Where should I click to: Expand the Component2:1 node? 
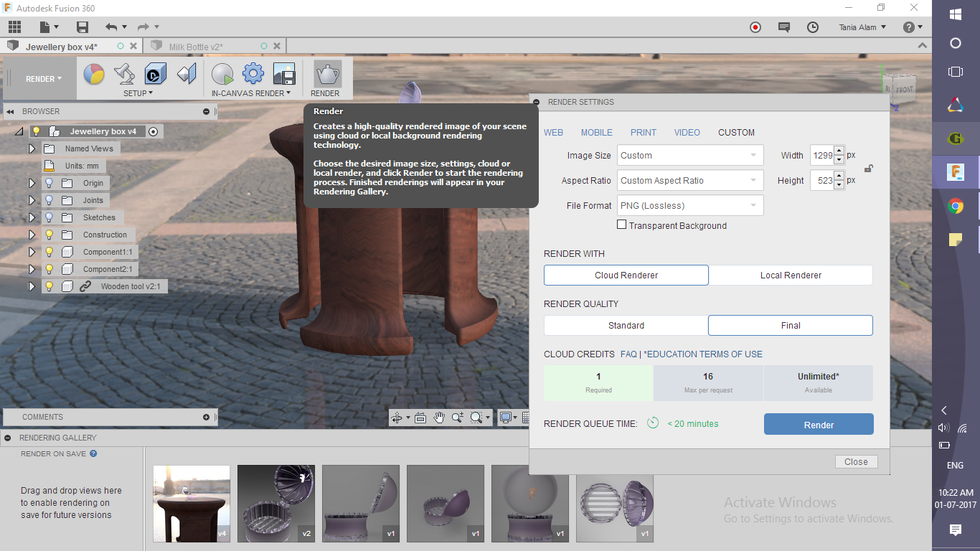32,269
